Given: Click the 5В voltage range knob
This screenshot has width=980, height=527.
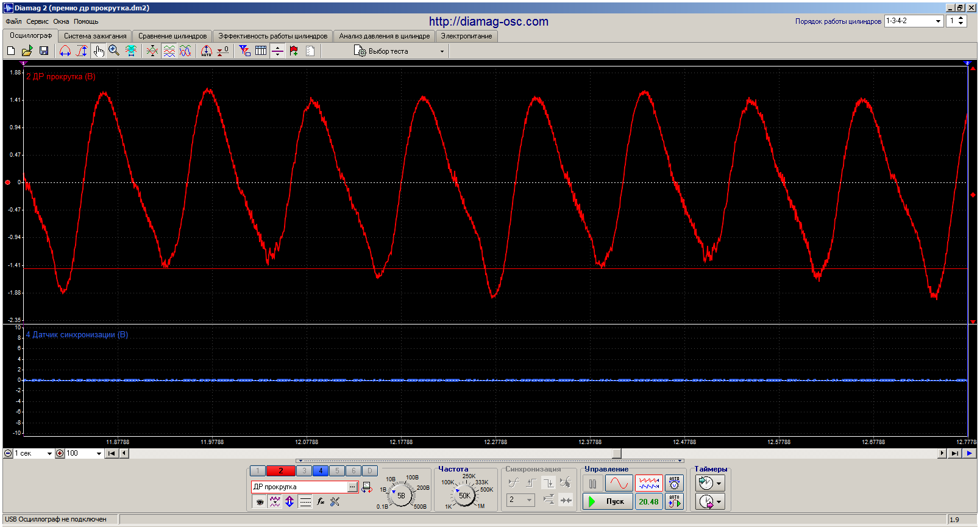Looking at the screenshot, I should (401, 495).
